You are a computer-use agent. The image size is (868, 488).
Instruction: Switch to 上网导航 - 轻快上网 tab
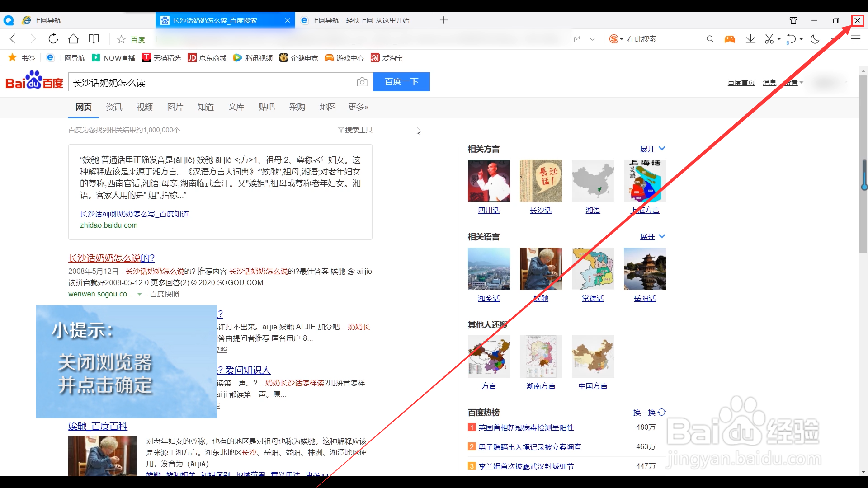[x=364, y=20]
